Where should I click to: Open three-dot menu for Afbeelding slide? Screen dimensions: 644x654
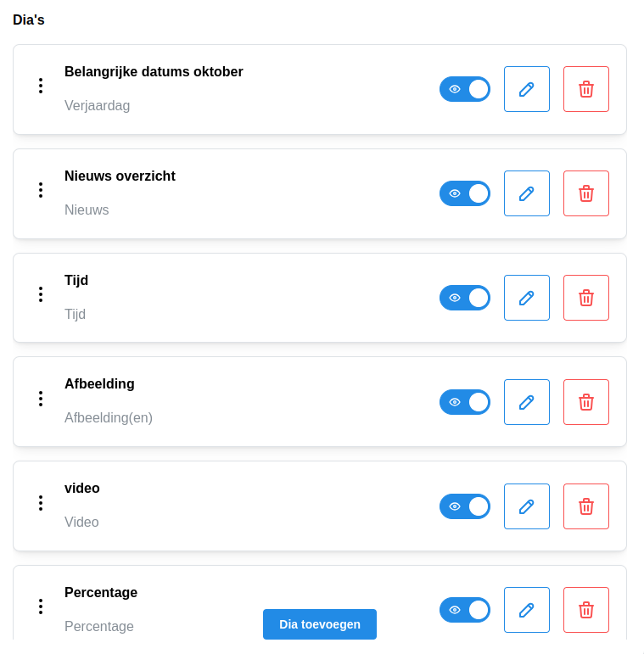click(40, 399)
